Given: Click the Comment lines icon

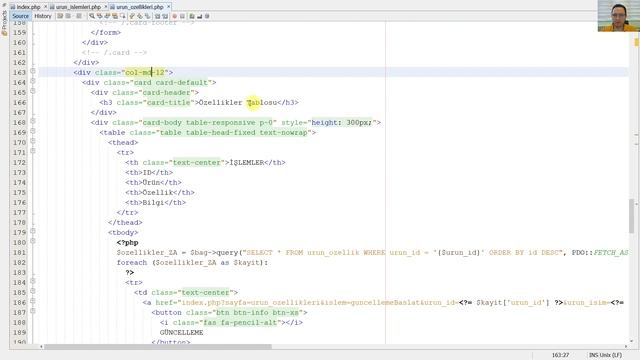Looking at the screenshot, I should coord(191,16).
